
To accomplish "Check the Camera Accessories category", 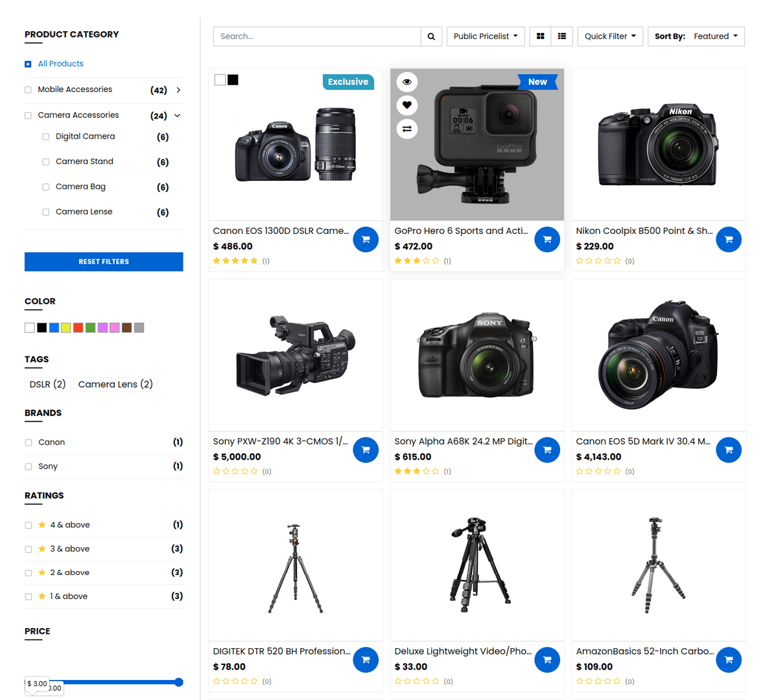I will [x=28, y=115].
